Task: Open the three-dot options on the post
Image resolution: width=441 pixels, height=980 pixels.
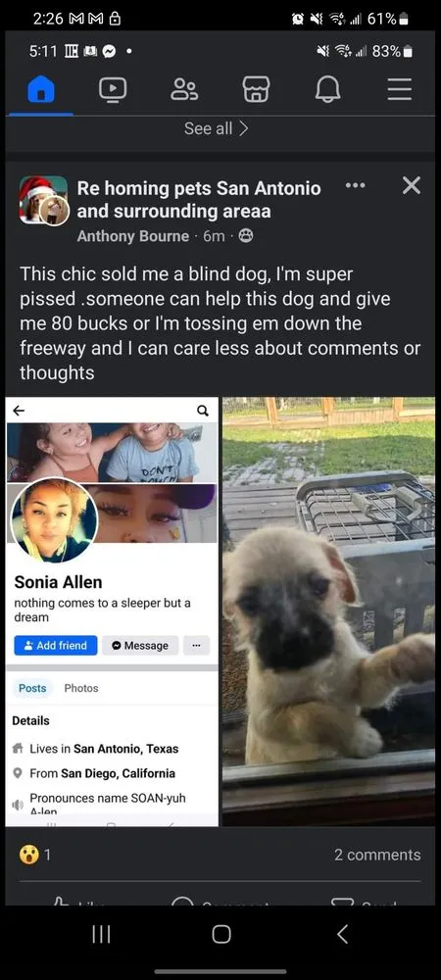Action: pos(356,185)
